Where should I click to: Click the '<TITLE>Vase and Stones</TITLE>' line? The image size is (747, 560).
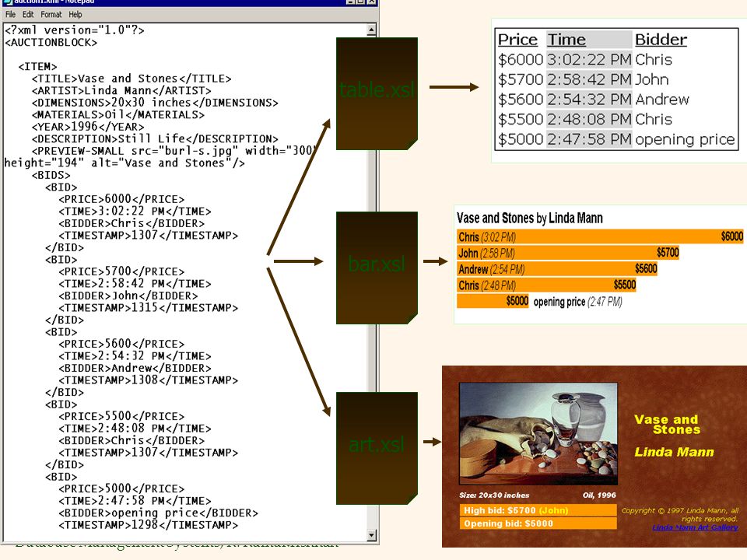point(132,79)
